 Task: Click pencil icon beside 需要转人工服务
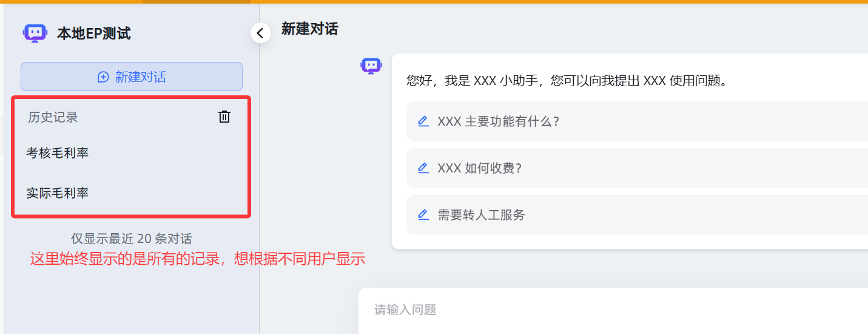pyautogui.click(x=423, y=214)
